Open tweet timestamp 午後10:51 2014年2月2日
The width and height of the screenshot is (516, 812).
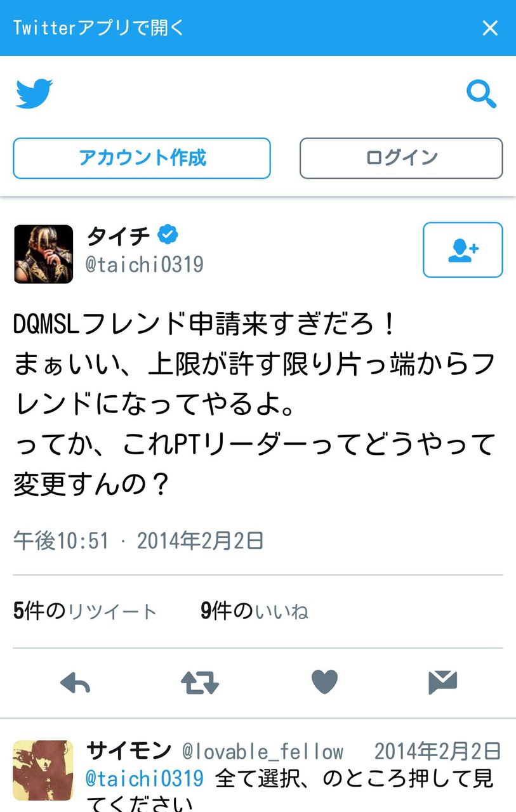(x=138, y=541)
